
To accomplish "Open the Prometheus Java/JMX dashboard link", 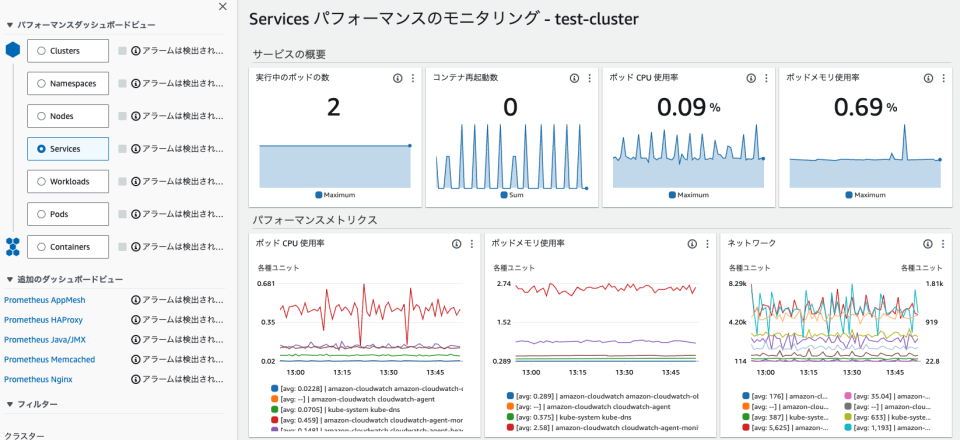I will point(45,340).
